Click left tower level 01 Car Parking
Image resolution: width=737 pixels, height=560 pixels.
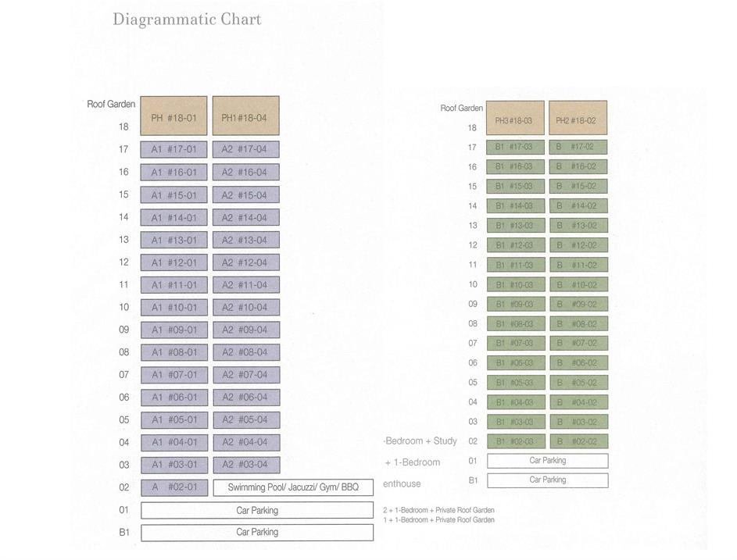click(257, 510)
